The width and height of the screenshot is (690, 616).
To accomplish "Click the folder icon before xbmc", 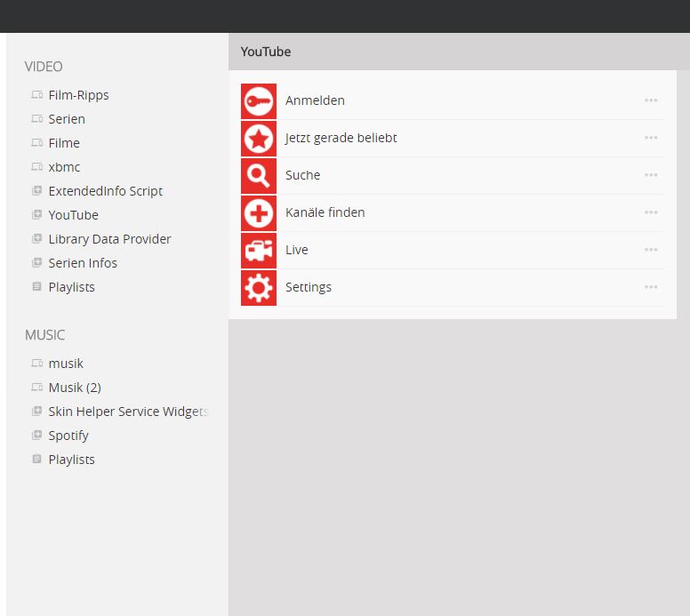I will click(x=37, y=167).
